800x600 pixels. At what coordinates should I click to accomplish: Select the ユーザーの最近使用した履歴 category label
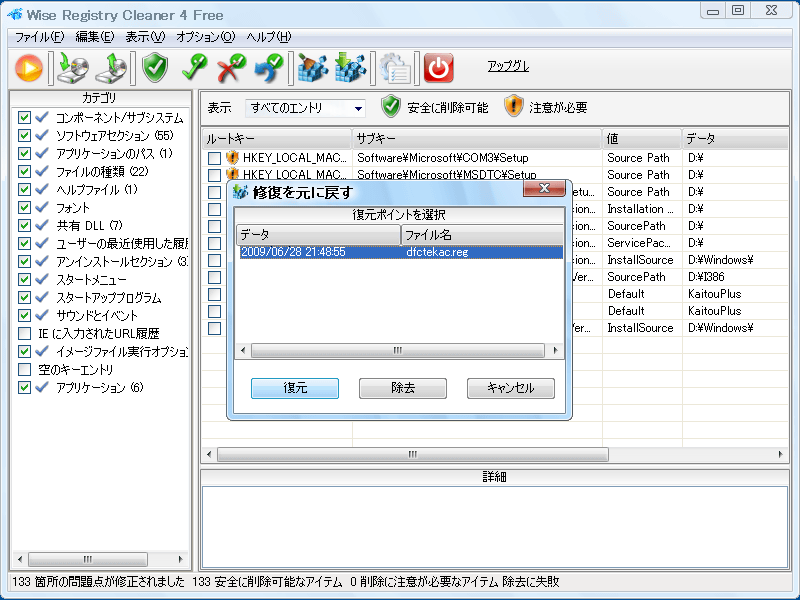[x=122, y=243]
